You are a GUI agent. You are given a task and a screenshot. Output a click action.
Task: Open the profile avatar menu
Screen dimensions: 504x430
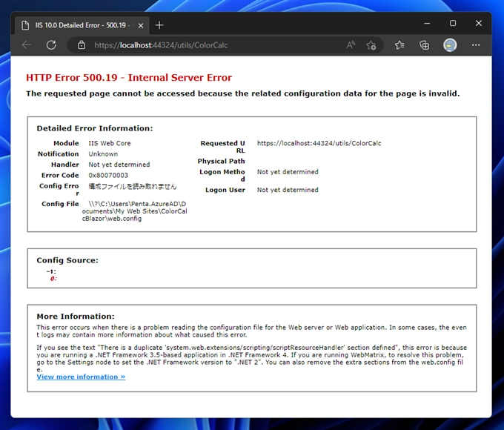(450, 45)
